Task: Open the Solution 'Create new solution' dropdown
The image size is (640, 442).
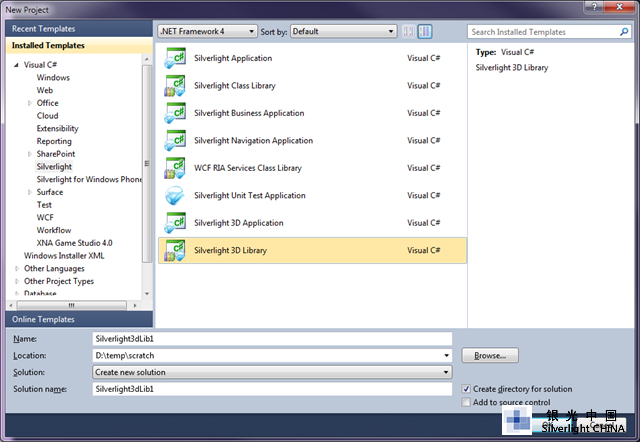Action: [x=272, y=372]
